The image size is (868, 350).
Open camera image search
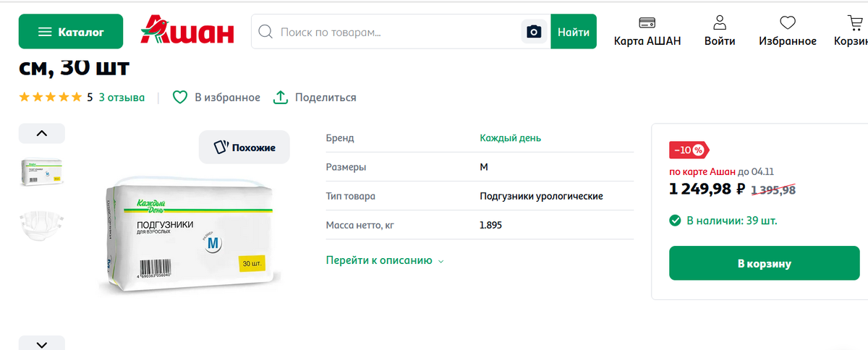534,32
